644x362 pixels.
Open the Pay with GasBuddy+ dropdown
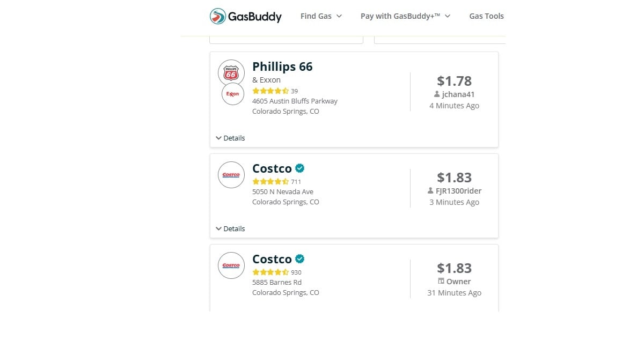point(405,16)
